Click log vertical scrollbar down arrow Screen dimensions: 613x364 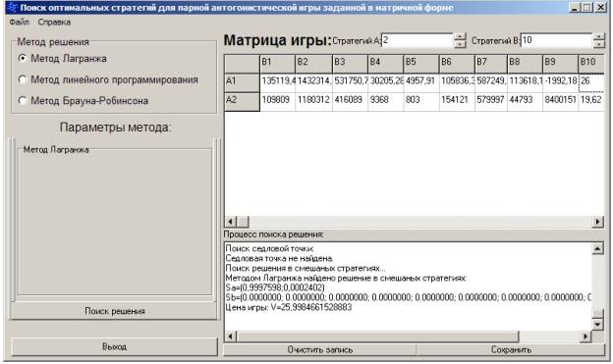[597, 324]
